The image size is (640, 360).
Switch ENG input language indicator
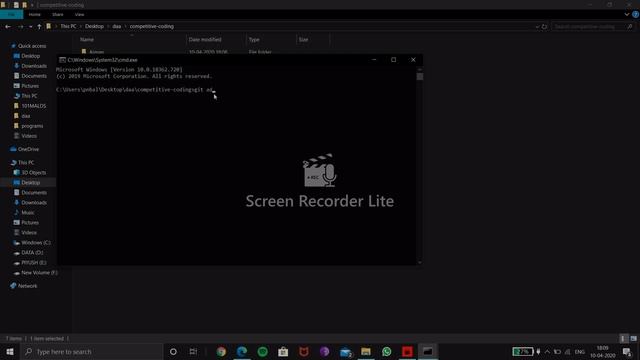[580, 351]
